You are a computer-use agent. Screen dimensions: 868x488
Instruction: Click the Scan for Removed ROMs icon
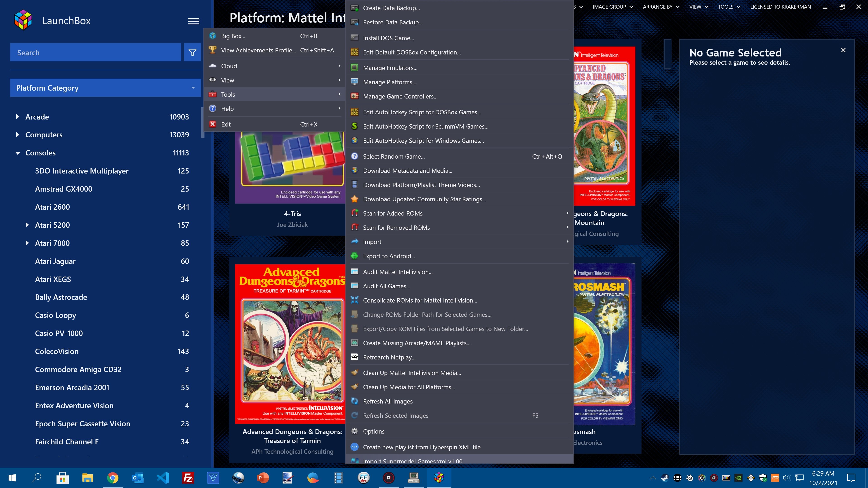[354, 227]
